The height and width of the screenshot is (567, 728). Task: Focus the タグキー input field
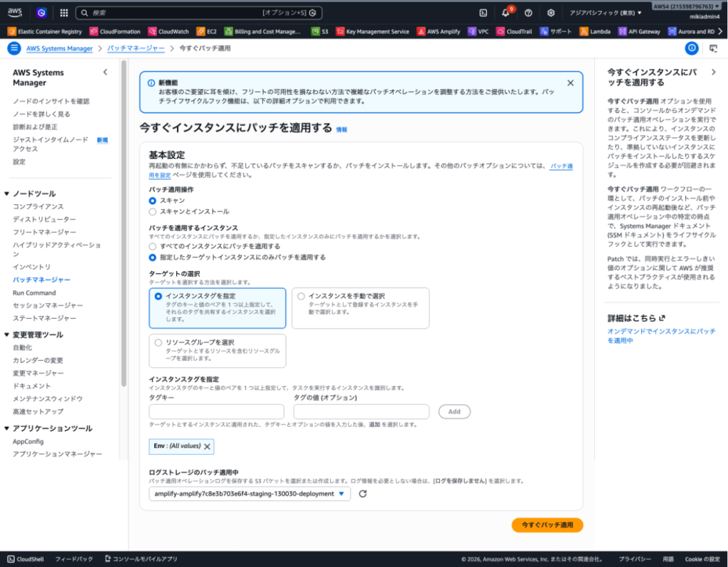click(x=216, y=412)
